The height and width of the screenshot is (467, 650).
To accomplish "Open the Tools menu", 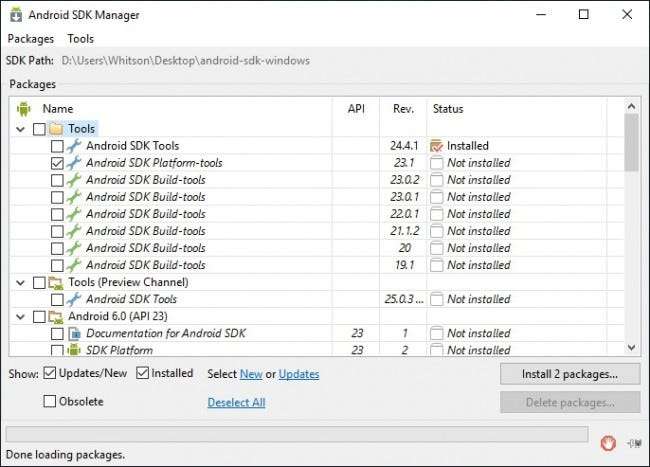I will point(80,39).
